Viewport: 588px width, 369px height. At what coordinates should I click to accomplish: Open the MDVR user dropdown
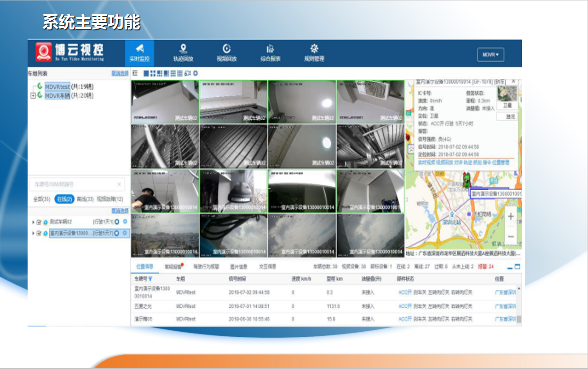[x=490, y=55]
